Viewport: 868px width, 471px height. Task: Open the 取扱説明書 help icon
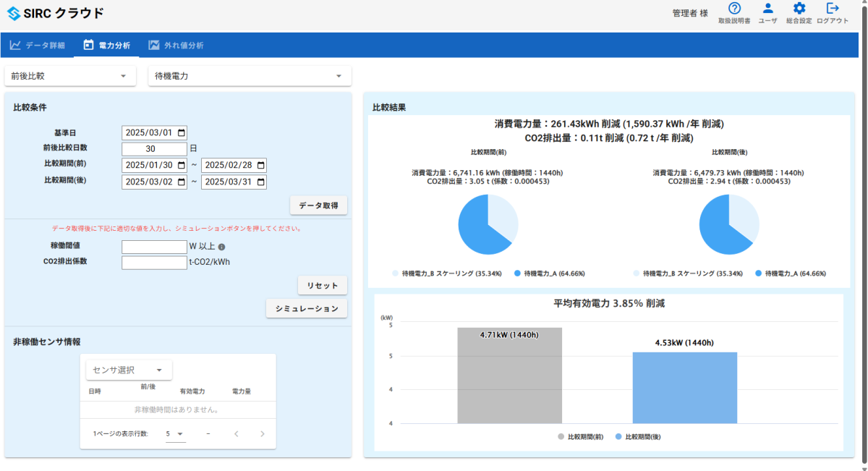click(x=734, y=9)
